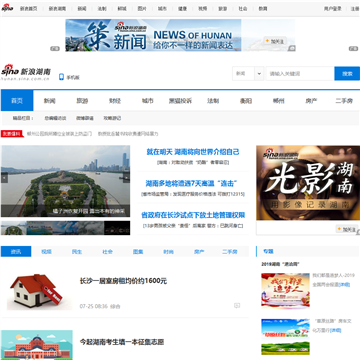This screenshot has height=360, width=360.
Task: Click 手机版 mobile version text link
Action: 73,77
